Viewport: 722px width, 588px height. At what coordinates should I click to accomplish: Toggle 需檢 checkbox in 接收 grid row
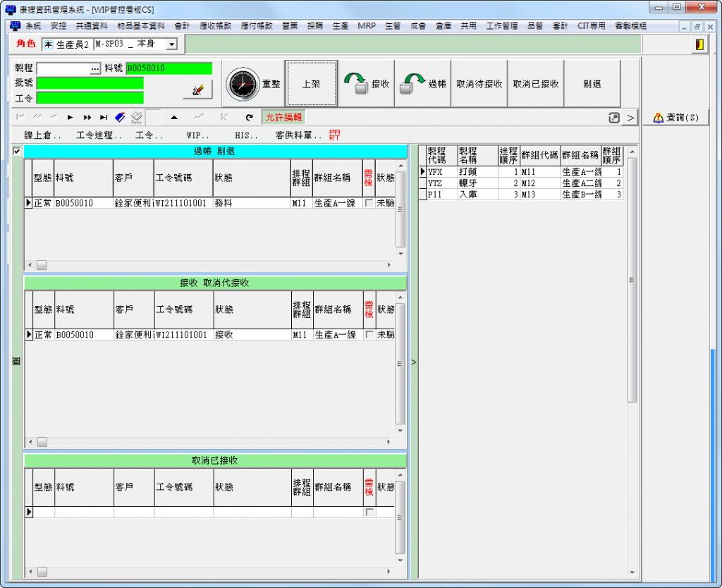369,335
